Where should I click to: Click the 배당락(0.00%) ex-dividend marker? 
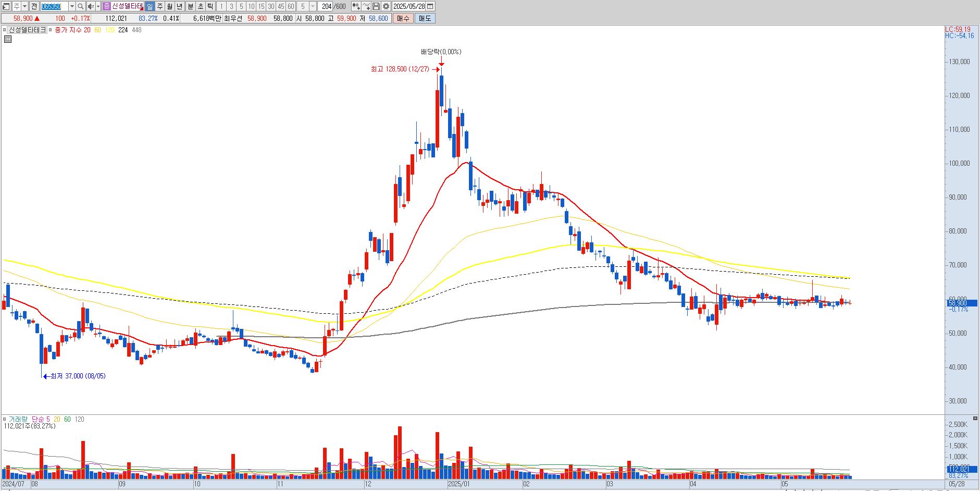[x=441, y=52]
